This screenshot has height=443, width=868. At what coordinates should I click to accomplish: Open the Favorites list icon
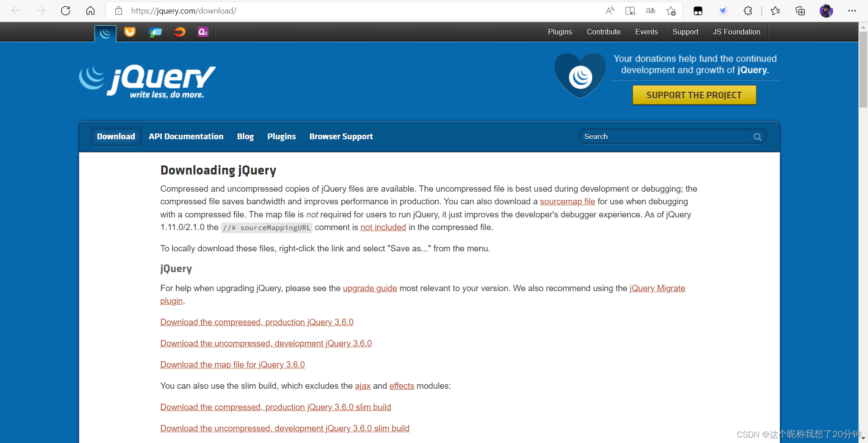[x=775, y=11]
